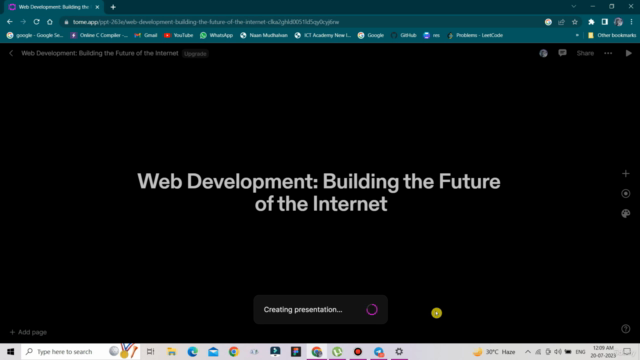The width and height of the screenshot is (640, 360).
Task: Open the theme palette icon
Action: 625,213
